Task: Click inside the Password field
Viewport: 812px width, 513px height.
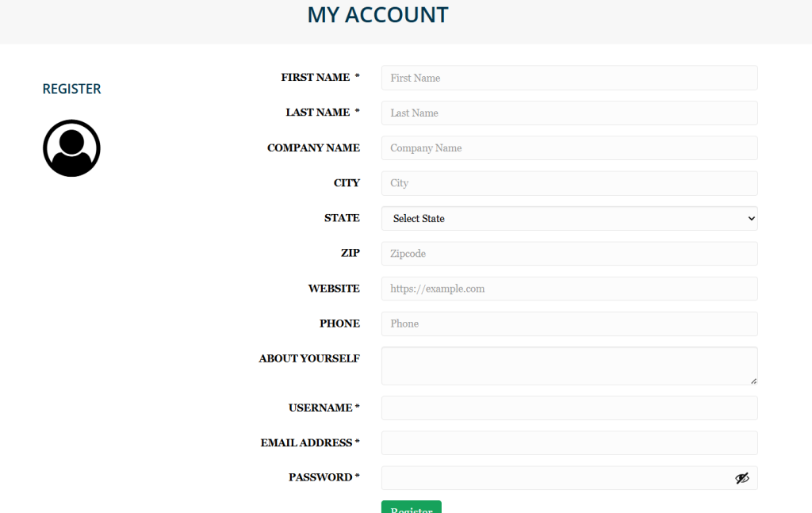Action: coord(555,478)
